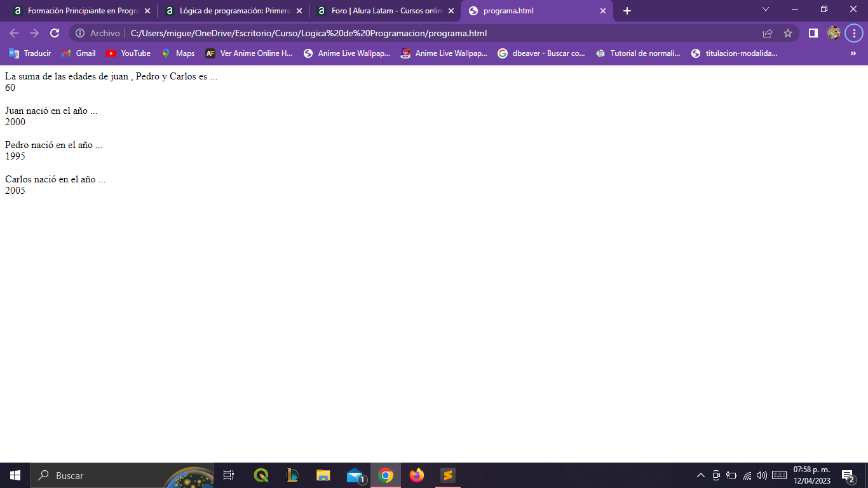868x488 pixels.
Task: Open the Windows Start menu
Action: (15, 475)
